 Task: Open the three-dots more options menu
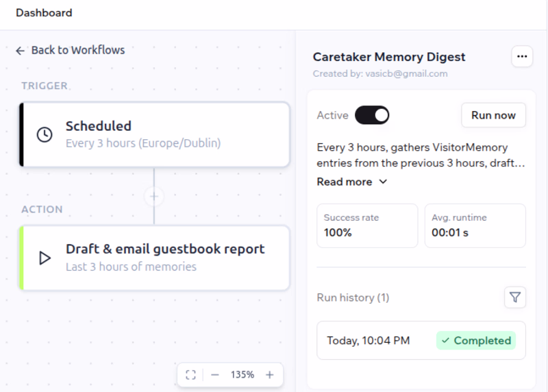(x=522, y=56)
